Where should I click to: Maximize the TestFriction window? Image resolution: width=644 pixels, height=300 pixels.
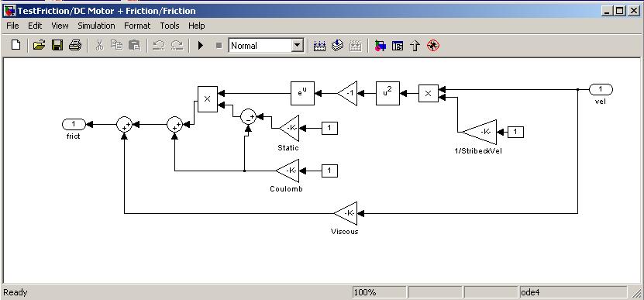click(x=620, y=11)
